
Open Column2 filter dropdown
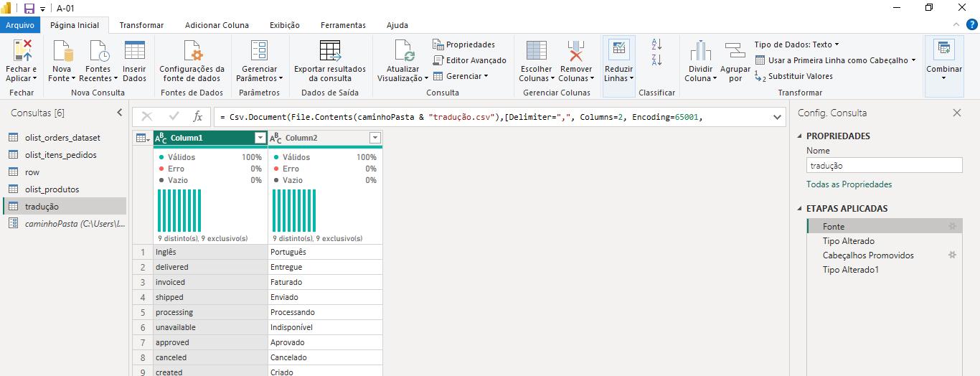pyautogui.click(x=374, y=138)
